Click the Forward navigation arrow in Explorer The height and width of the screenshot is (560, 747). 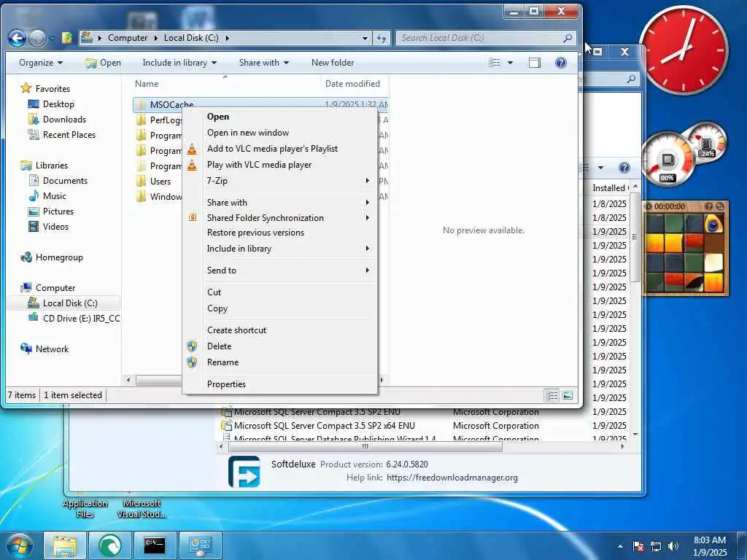(x=38, y=38)
